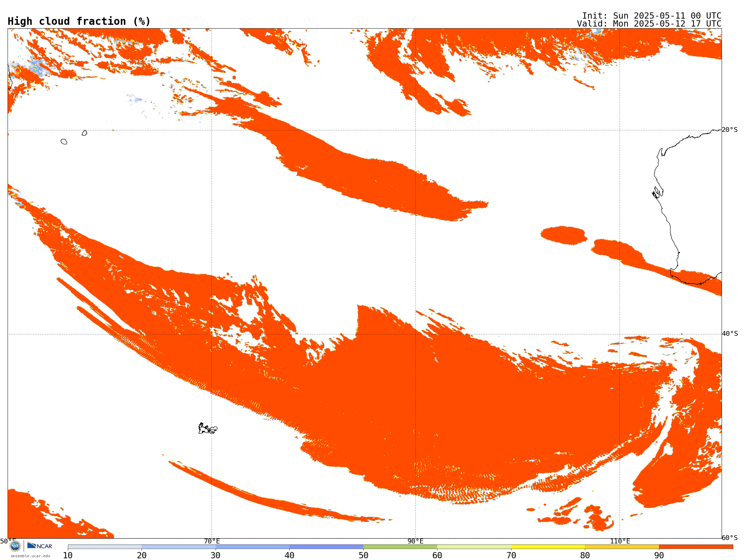Click the 80–90 gold colorbar segment
744x560 pixels.
(x=622, y=547)
